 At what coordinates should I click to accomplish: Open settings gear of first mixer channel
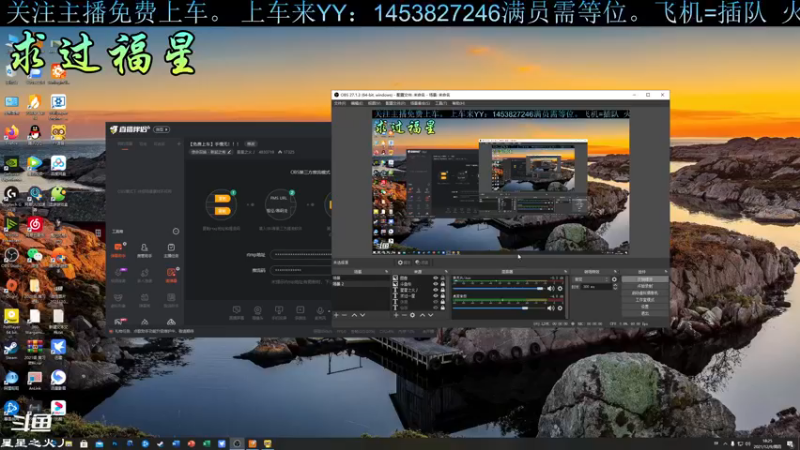(560, 289)
